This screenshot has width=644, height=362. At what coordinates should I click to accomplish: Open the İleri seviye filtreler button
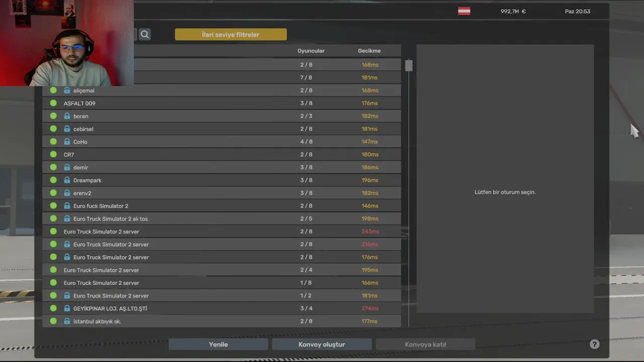tap(231, 34)
